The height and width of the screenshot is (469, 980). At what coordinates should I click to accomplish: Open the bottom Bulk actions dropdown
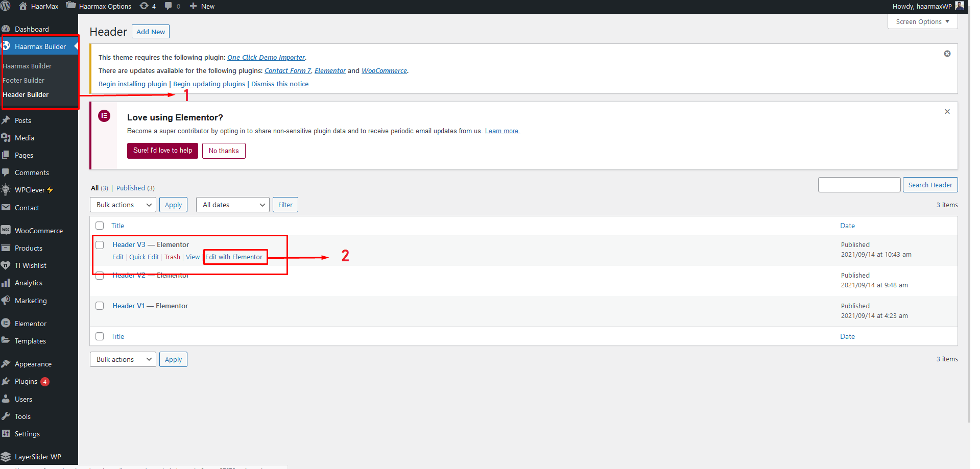pyautogui.click(x=123, y=359)
